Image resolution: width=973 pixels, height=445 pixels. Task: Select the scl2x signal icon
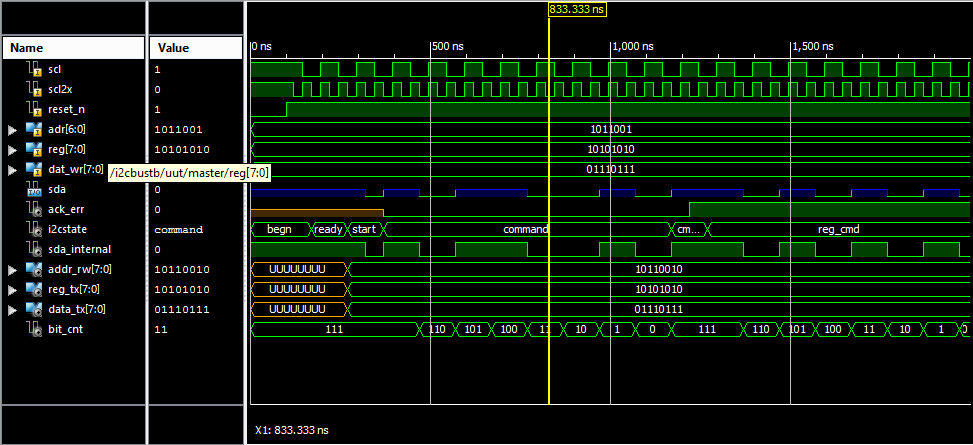35,89
